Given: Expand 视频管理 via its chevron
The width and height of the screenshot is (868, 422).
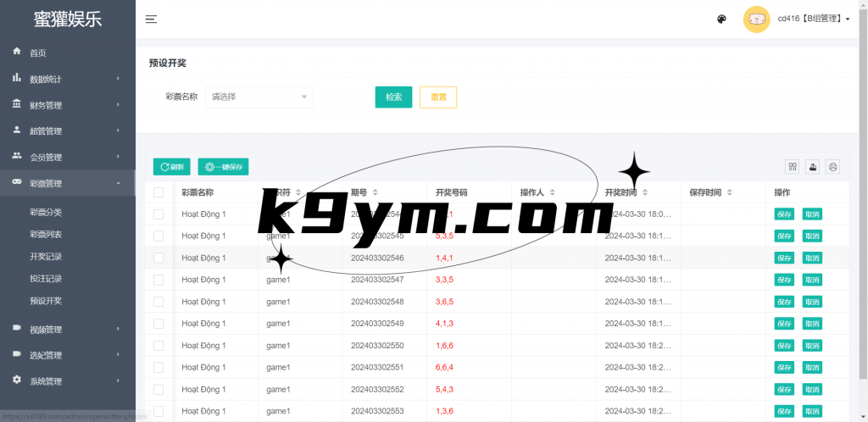Looking at the screenshot, I should (x=118, y=329).
